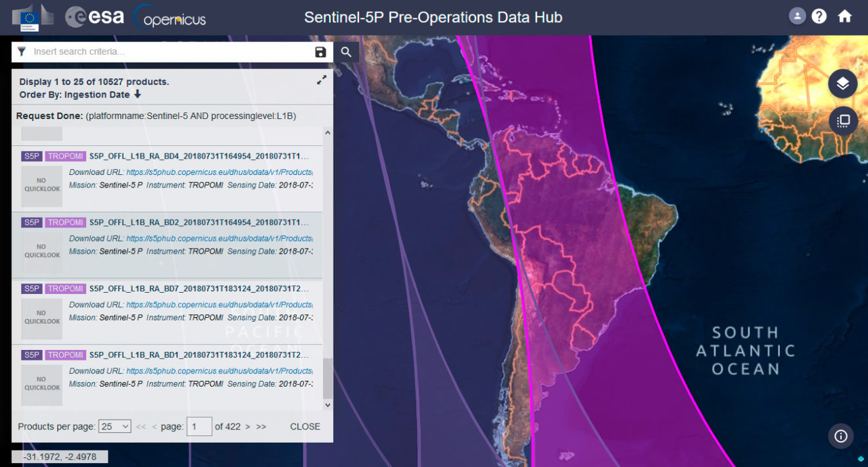Click the TROPOMI tag on the first product
868x467 pixels.
click(x=65, y=157)
